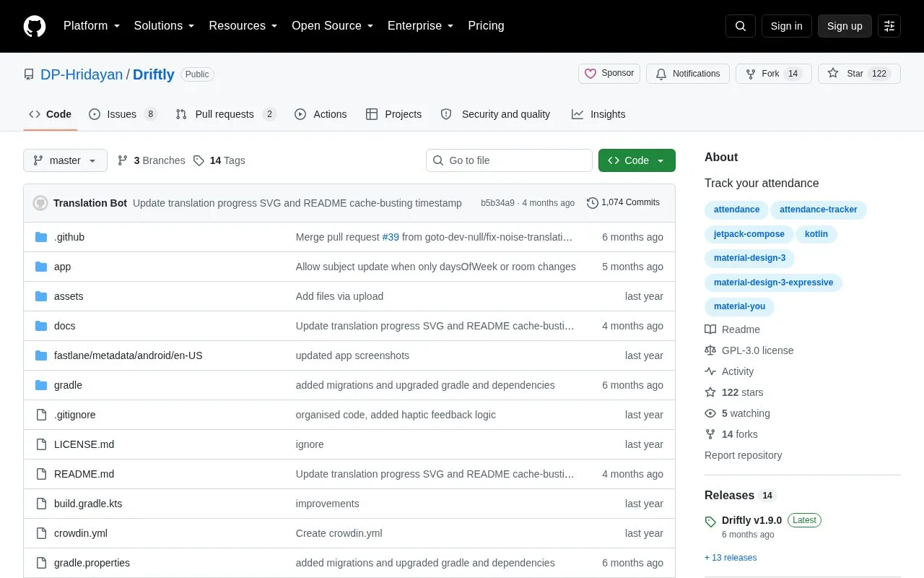Click the Notifications bell button

pos(688,74)
